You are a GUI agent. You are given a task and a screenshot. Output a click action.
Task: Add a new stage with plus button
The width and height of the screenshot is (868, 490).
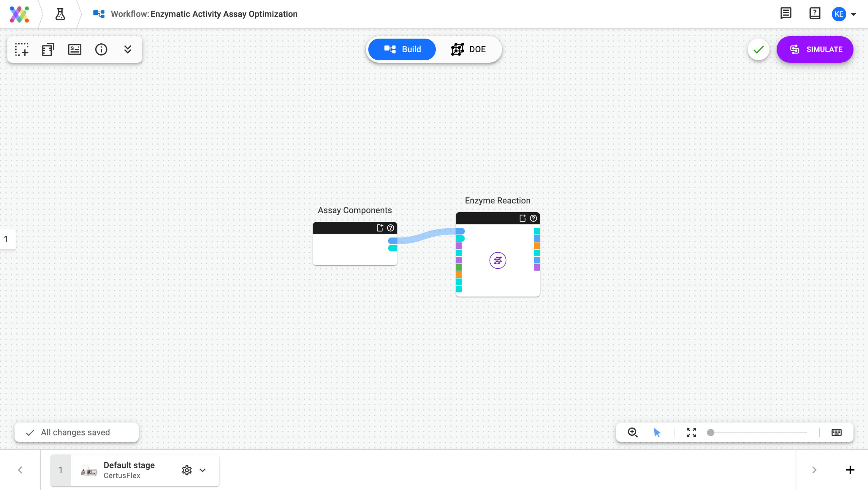click(x=850, y=470)
